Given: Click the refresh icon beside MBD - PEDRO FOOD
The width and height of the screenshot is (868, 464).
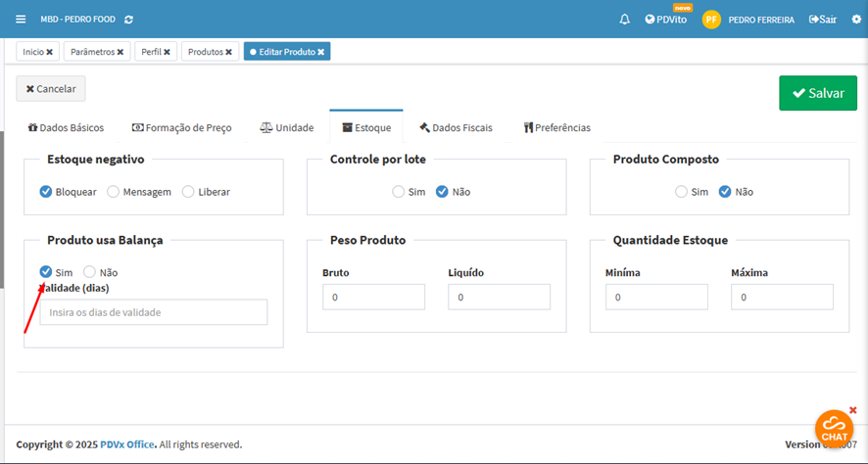Looking at the screenshot, I should pyautogui.click(x=129, y=20).
